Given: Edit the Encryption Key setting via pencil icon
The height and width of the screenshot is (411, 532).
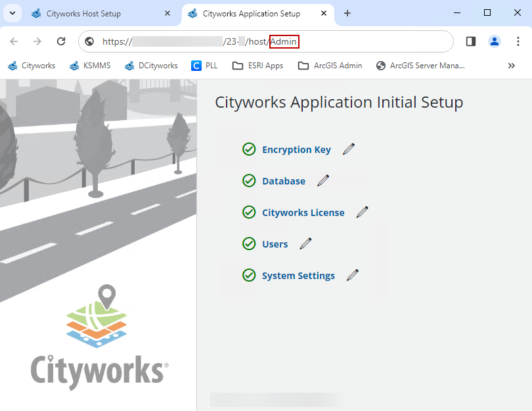Looking at the screenshot, I should (x=349, y=149).
